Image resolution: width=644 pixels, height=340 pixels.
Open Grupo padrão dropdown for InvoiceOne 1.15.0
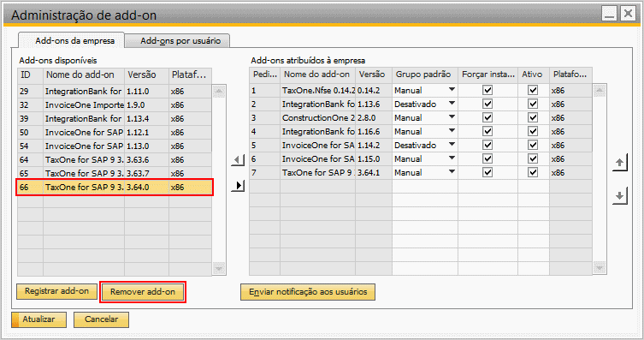(452, 158)
